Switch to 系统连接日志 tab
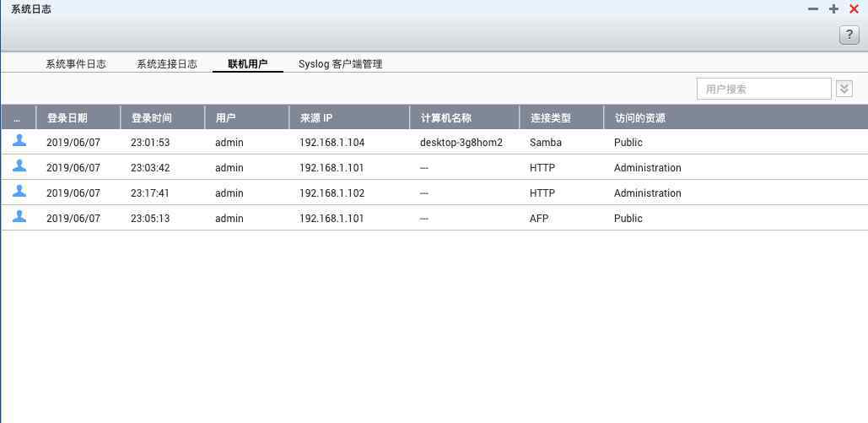The image size is (868, 423). pyautogui.click(x=167, y=64)
